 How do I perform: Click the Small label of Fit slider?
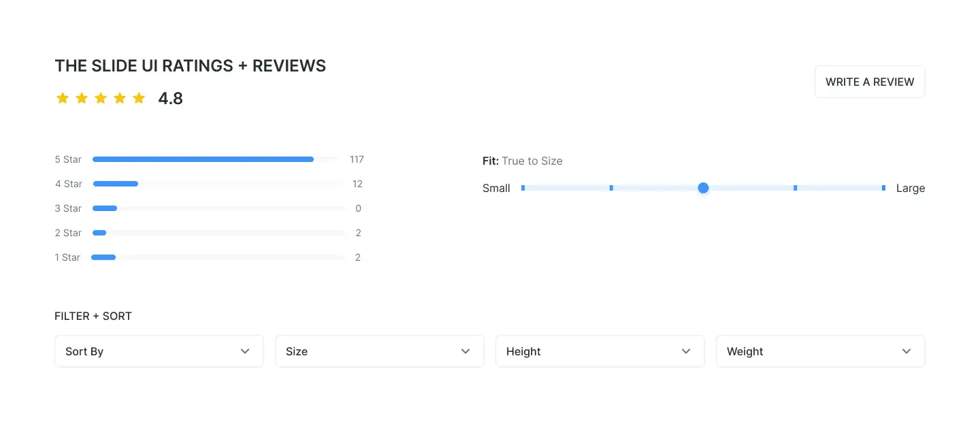[496, 189]
